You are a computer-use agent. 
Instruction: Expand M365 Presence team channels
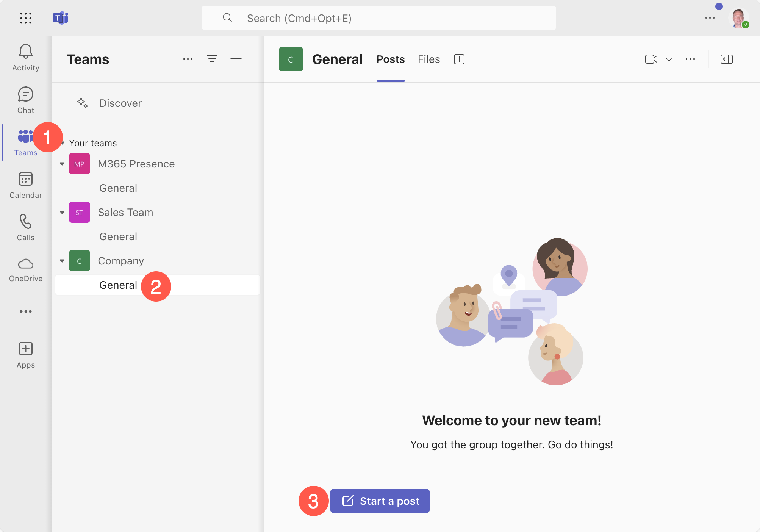[x=63, y=163]
